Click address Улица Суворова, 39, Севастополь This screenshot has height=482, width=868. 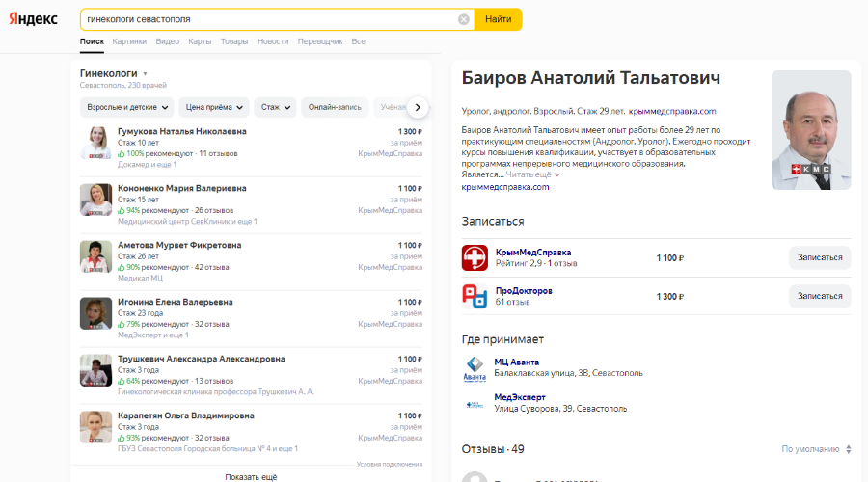560,409
